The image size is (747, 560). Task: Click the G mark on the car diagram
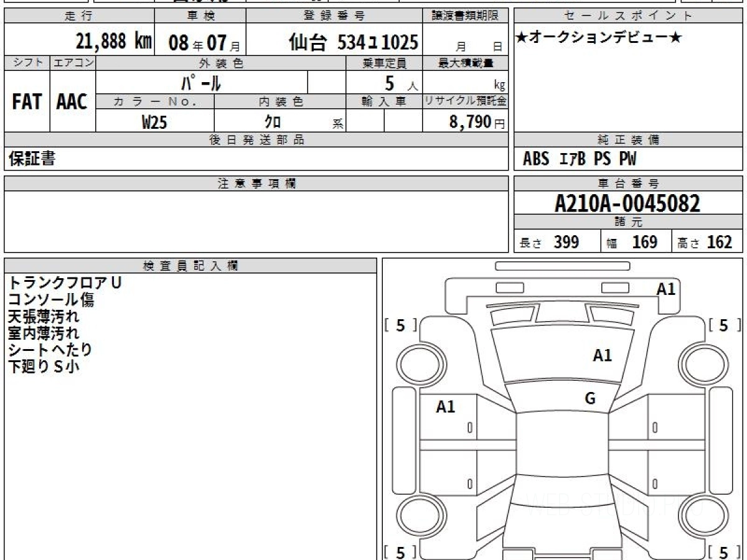[x=590, y=399]
